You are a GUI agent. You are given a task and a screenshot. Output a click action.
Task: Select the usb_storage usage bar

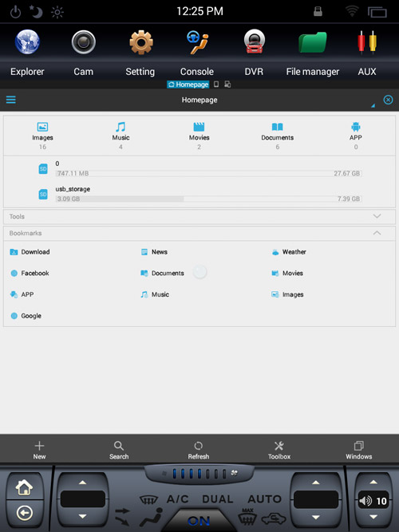point(208,199)
